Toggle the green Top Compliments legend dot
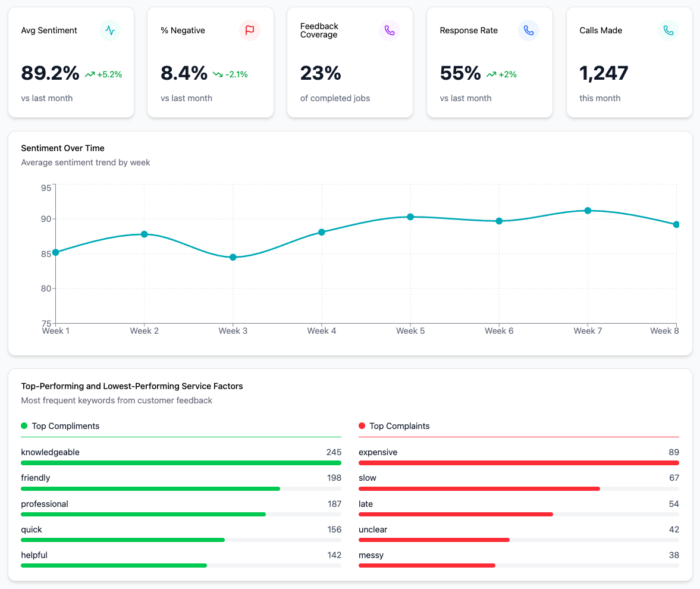Screen dimensions: 700x589 coord(25,425)
